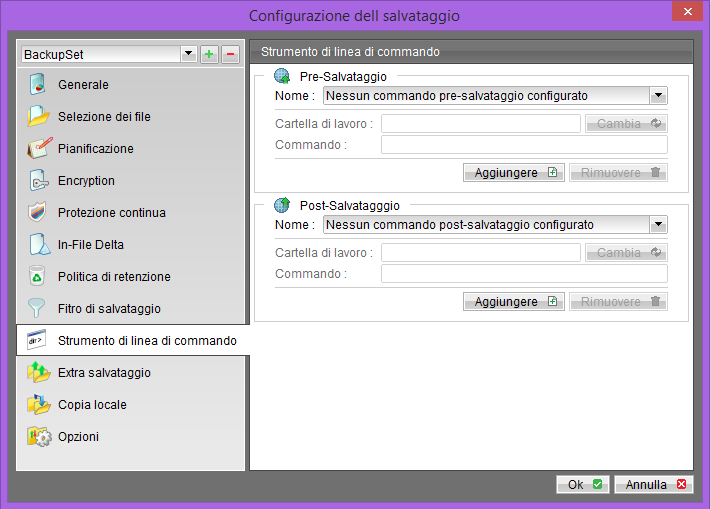Focus Post-Salvatagggio Commando field
Viewport: 711px width, 509px height.
[x=524, y=273]
